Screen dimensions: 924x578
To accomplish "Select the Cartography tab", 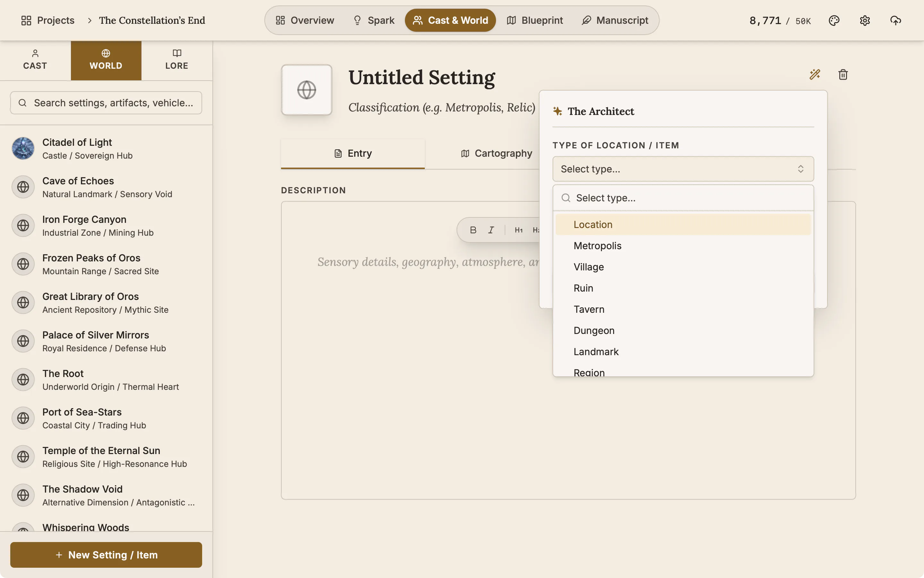I will [496, 153].
